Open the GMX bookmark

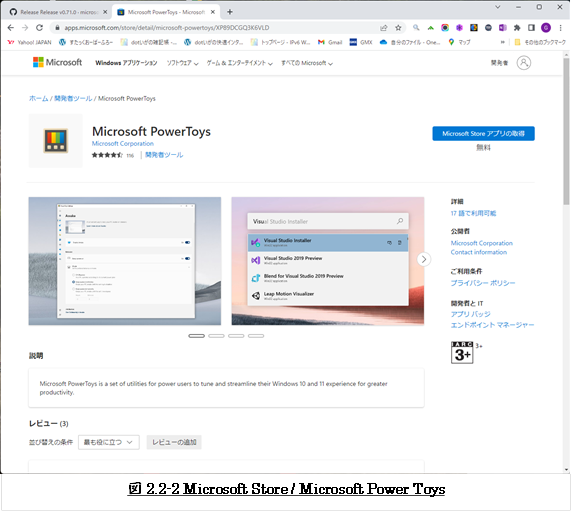pyautogui.click(x=361, y=42)
